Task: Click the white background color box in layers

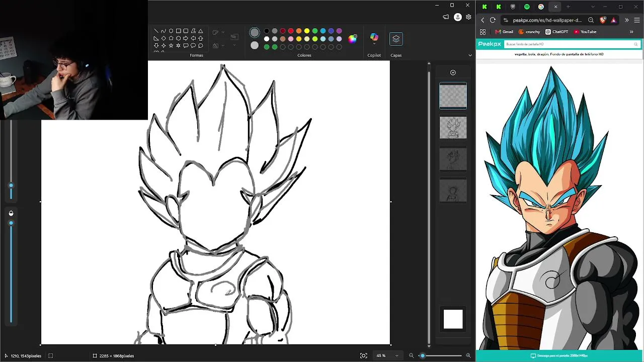Action: click(x=453, y=319)
